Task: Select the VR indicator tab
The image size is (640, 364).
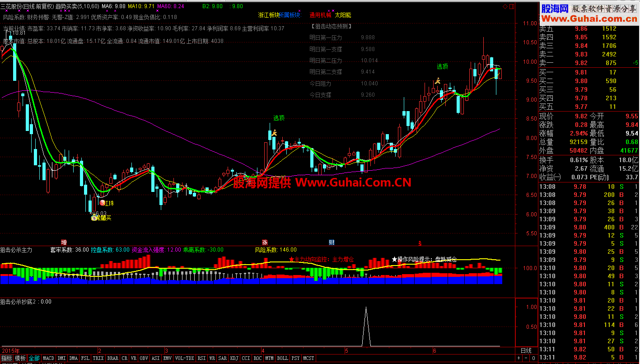Action: click(133, 358)
